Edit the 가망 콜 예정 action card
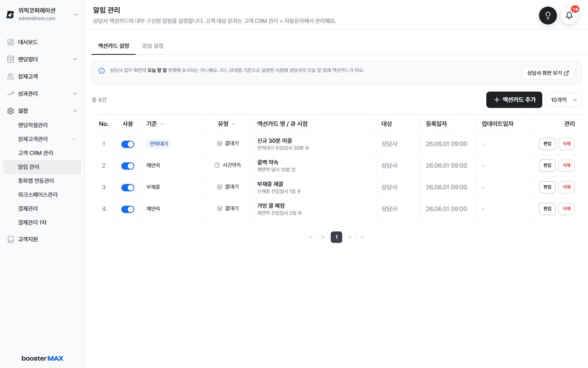The height and width of the screenshot is (368, 588). tap(547, 209)
